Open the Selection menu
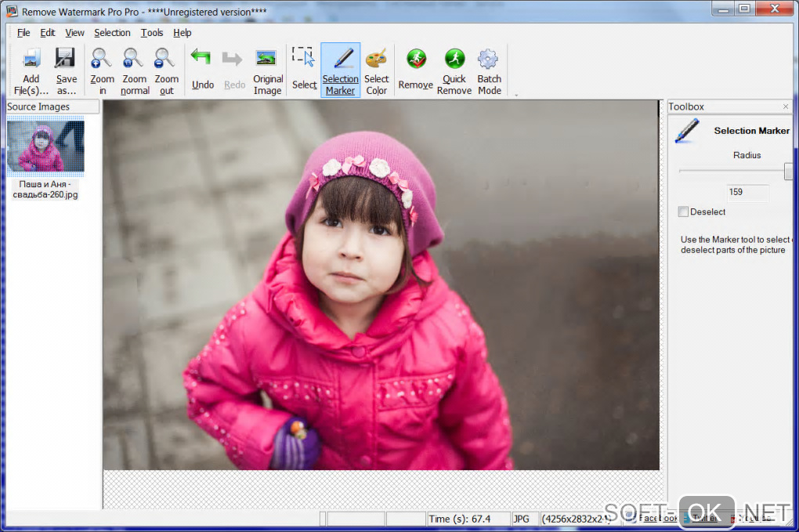Image resolution: width=799 pixels, height=532 pixels. point(112,33)
